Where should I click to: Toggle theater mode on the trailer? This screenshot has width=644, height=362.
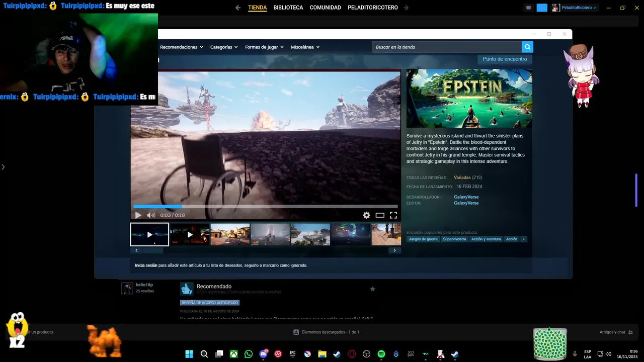380,215
